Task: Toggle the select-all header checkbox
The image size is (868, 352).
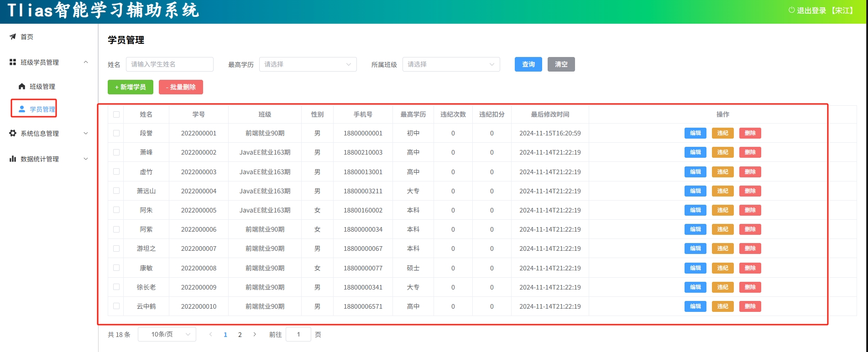Action: (x=116, y=114)
